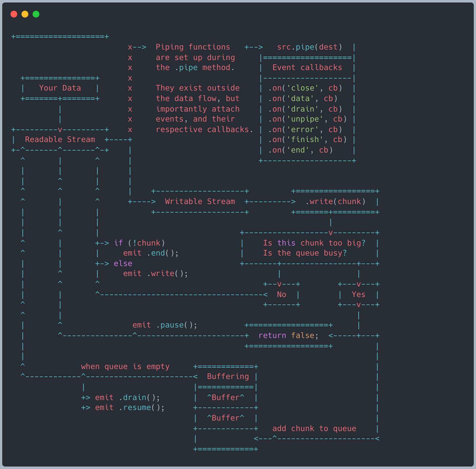The width and height of the screenshot is (476, 469).
Task: Click the 'No' decision box
Action: pyautogui.click(x=282, y=295)
